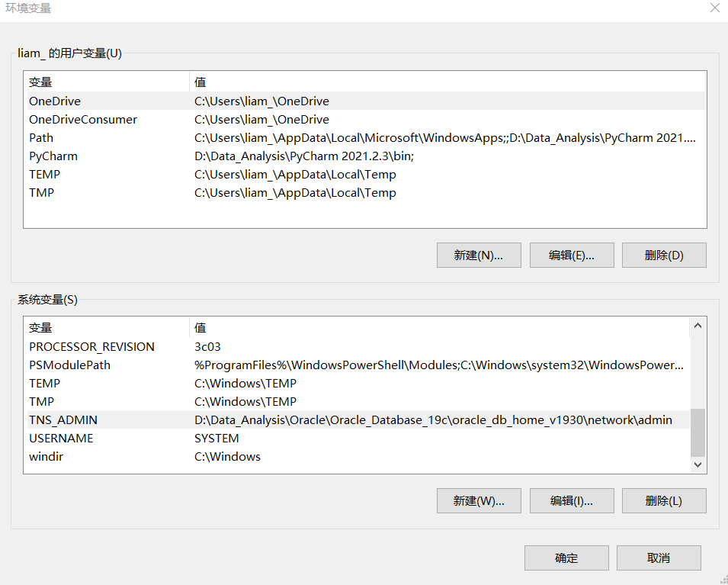The image size is (728, 585).
Task: Click the user Path value starting C:\Users\liam_\AppData
Action: click(x=444, y=138)
